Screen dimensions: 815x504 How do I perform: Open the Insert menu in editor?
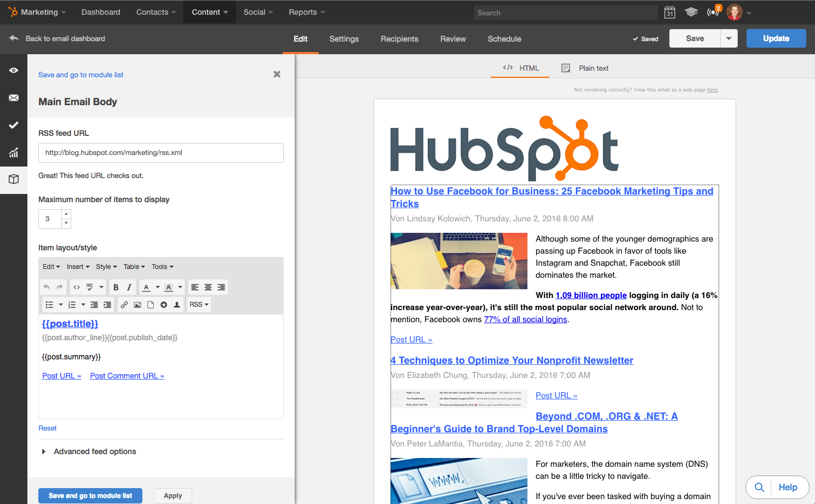click(x=78, y=267)
